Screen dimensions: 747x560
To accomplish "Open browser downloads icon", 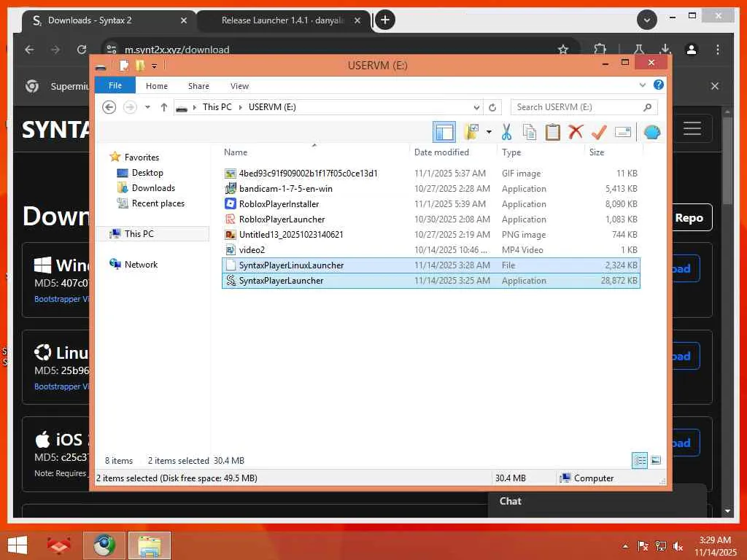I will [x=665, y=50].
